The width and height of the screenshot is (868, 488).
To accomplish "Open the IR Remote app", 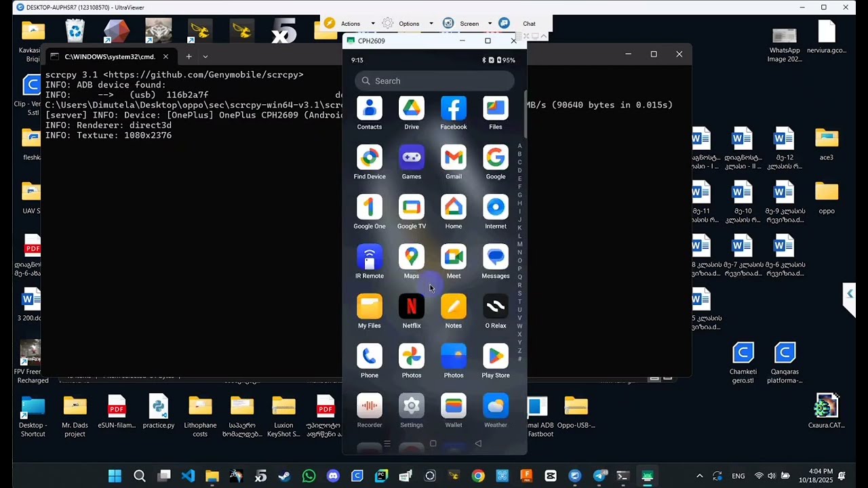I will pos(370,261).
